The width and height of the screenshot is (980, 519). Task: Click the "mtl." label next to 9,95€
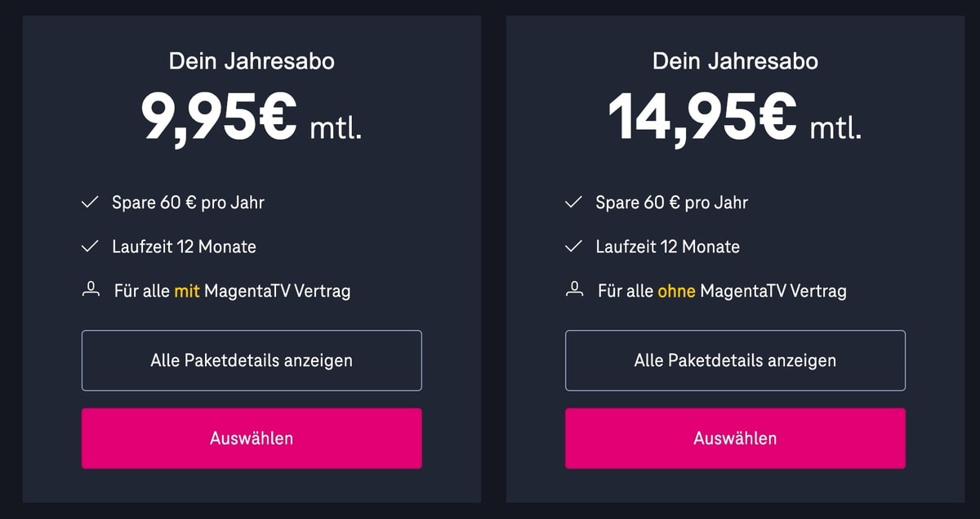tap(336, 128)
